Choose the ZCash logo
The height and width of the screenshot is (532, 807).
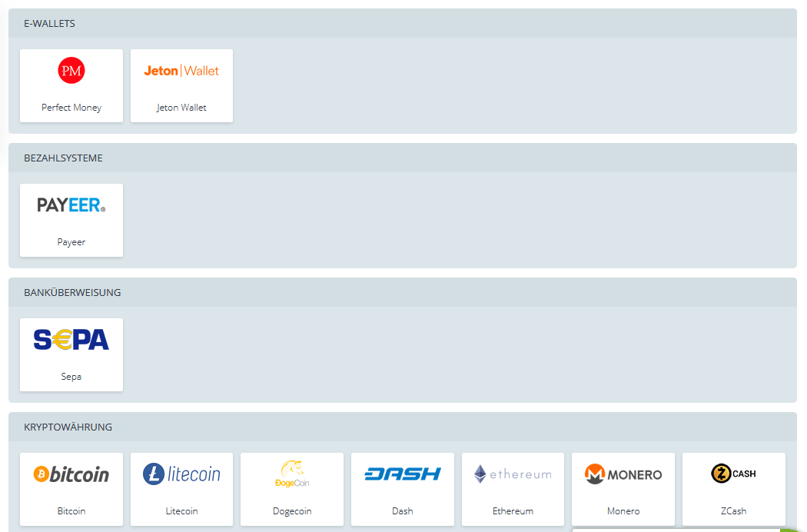pos(733,474)
